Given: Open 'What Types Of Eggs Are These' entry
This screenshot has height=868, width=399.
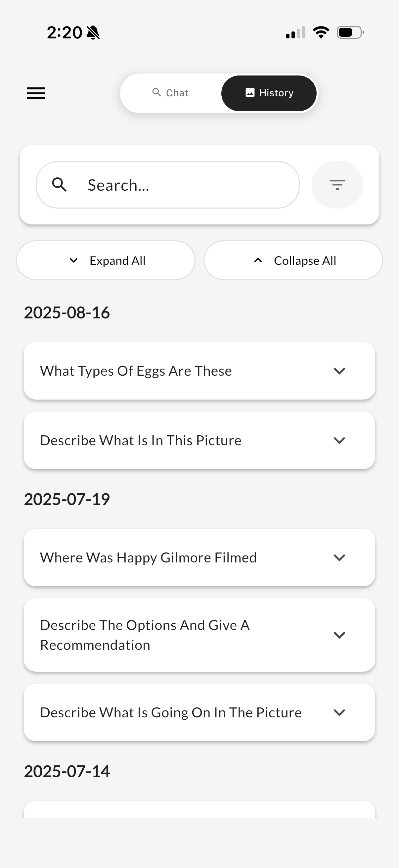Looking at the screenshot, I should point(199,371).
